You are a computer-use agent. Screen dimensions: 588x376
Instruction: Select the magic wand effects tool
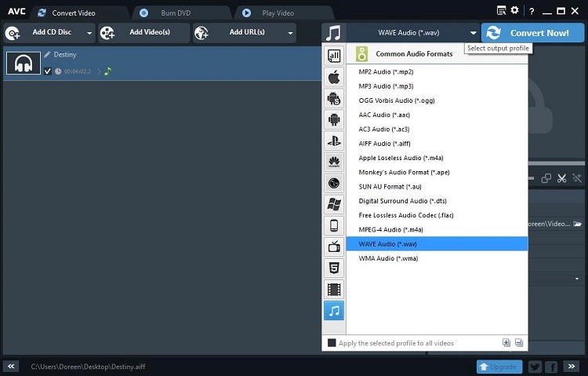pos(577,178)
